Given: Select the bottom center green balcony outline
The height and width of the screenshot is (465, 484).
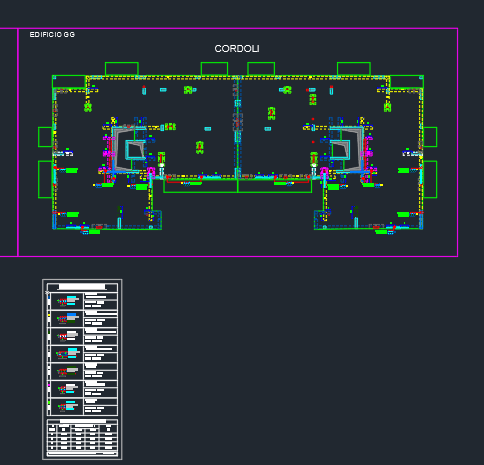Looking at the screenshot, I should click(x=237, y=186).
